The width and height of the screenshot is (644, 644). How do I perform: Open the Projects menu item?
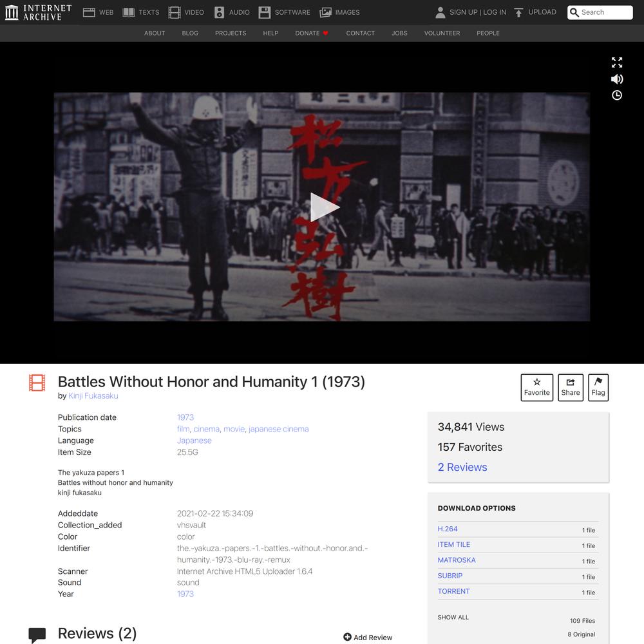pyautogui.click(x=231, y=33)
